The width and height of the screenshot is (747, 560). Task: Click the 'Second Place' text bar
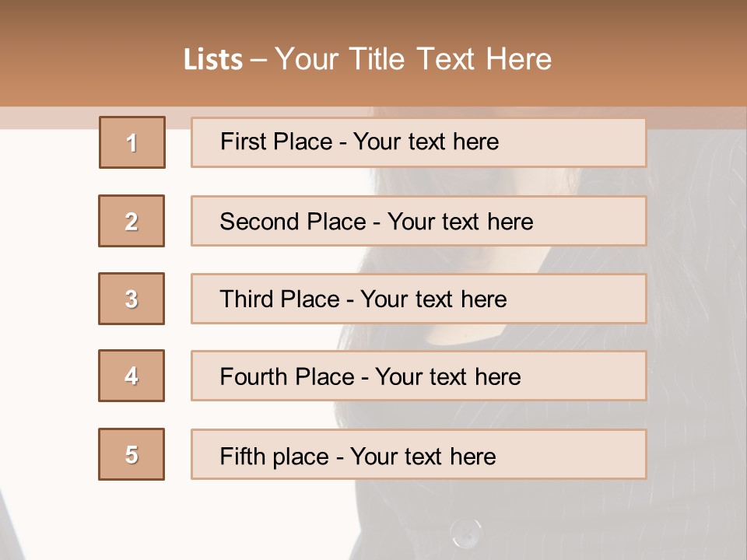[x=419, y=221]
